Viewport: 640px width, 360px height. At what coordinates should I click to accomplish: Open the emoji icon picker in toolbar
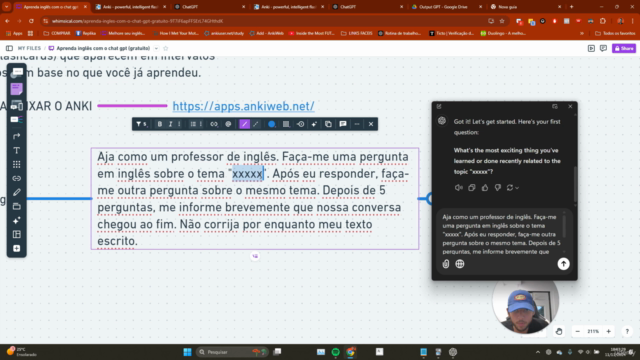[x=228, y=124]
